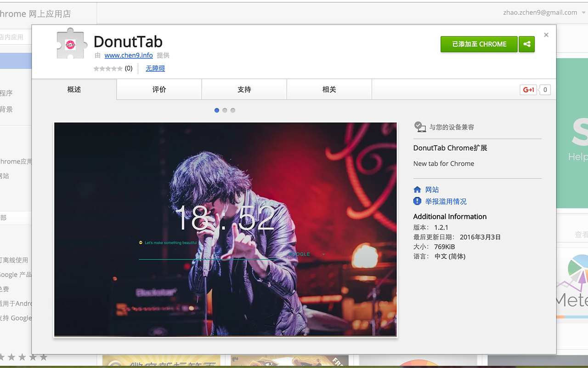Switch to the 支持 tab
This screenshot has width=588, height=368.
coord(244,89)
